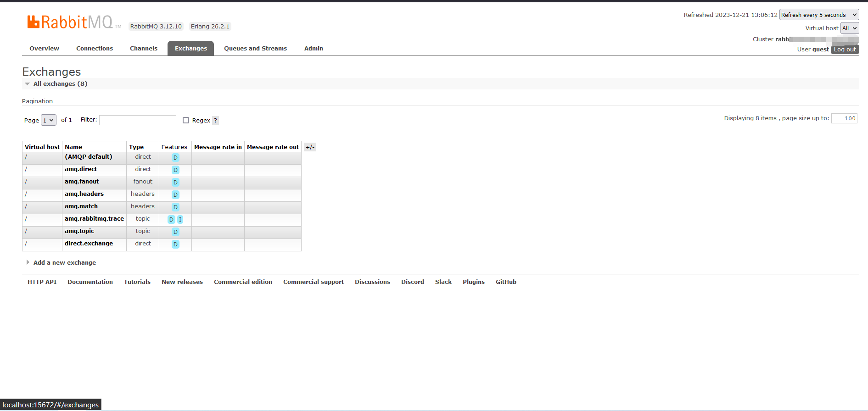868x411 pixels.
Task: Open the amq.fanout exchange
Action: coord(82,182)
